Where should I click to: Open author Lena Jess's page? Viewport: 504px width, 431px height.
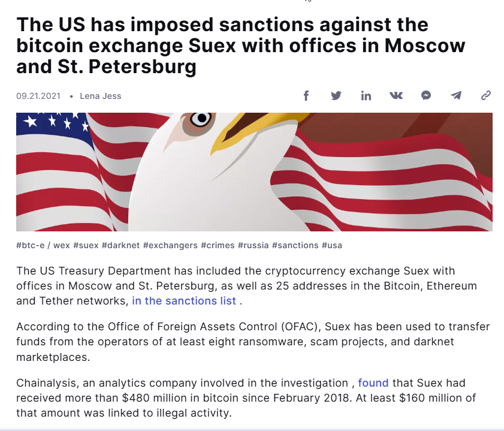[101, 96]
